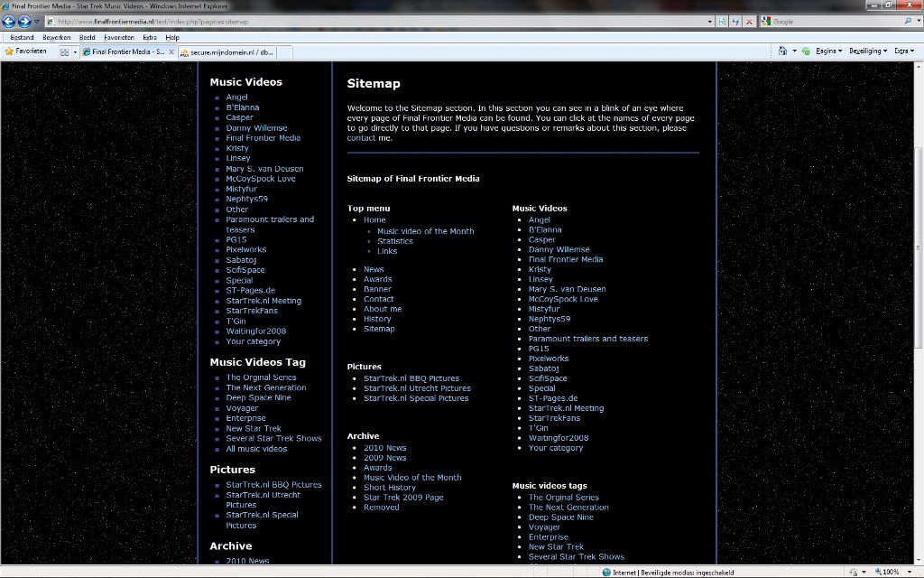Go forward with the browser Forward arrow

click(x=24, y=22)
